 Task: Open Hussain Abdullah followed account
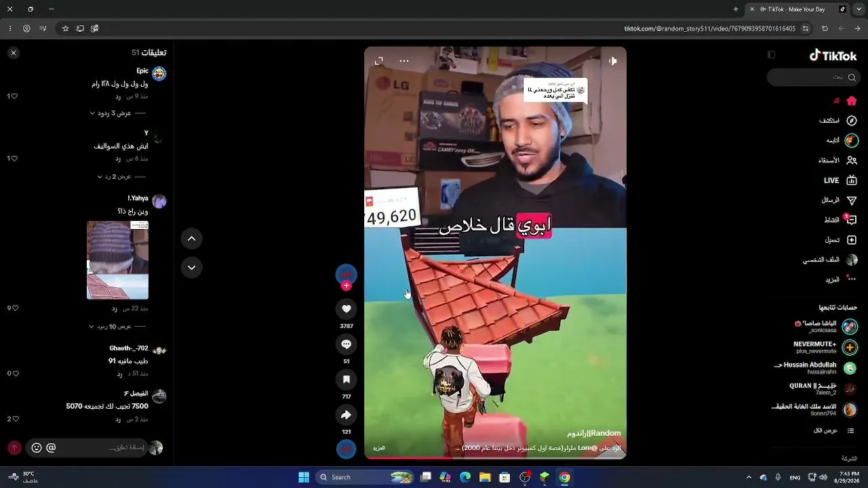point(816,368)
